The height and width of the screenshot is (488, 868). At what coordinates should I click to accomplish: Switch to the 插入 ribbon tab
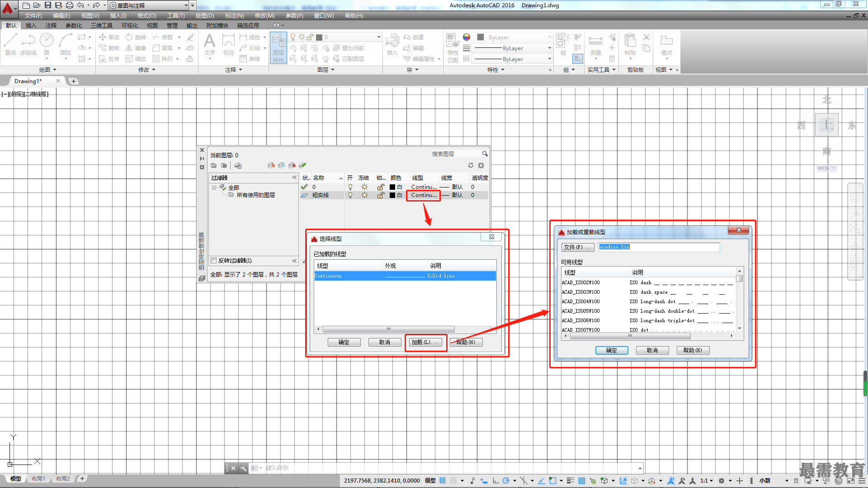click(31, 25)
